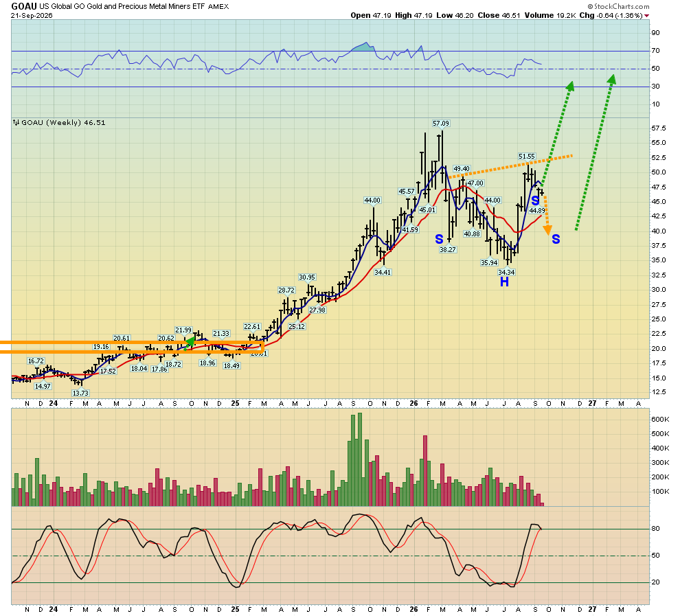Viewport: 680px width, 616px height.
Task: Click the 18.96 price label
Action: coord(207,363)
